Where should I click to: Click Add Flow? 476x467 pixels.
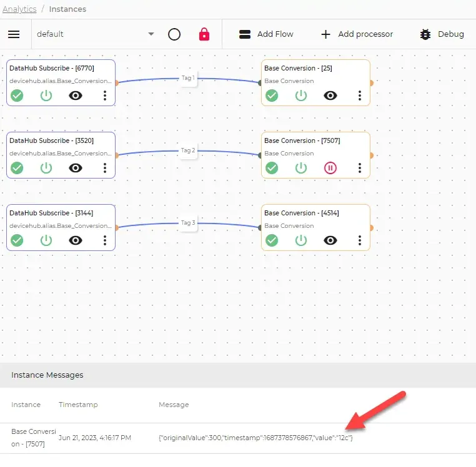[266, 34]
